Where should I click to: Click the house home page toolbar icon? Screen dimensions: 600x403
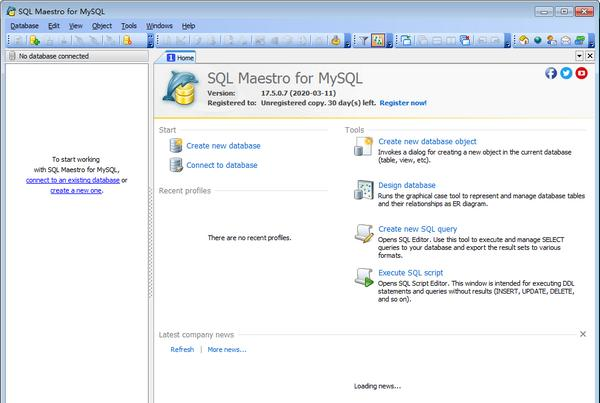524,40
